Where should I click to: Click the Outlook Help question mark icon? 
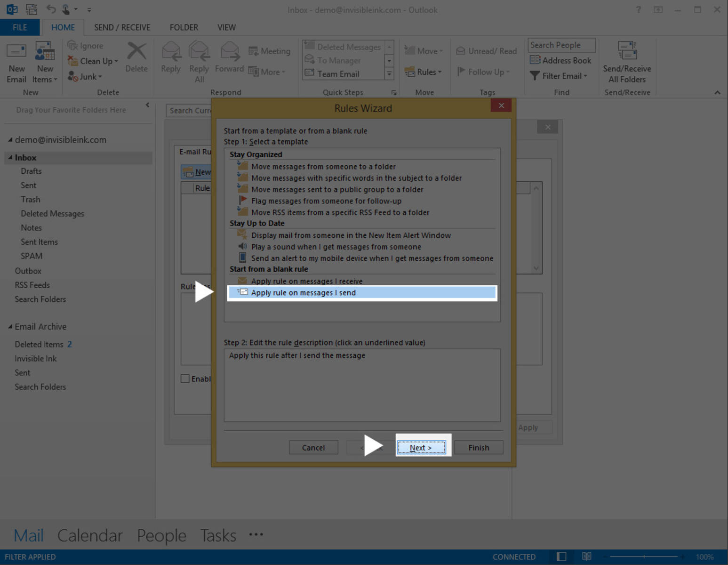pyautogui.click(x=639, y=9)
